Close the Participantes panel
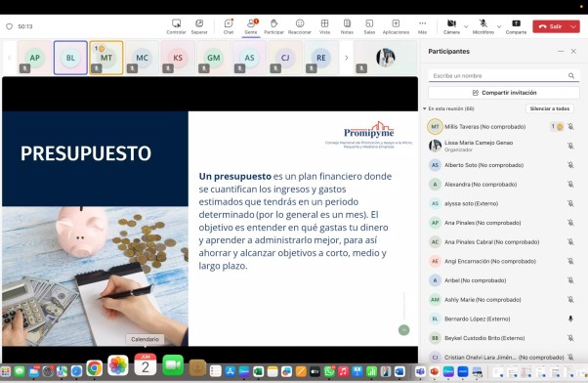 (x=573, y=51)
